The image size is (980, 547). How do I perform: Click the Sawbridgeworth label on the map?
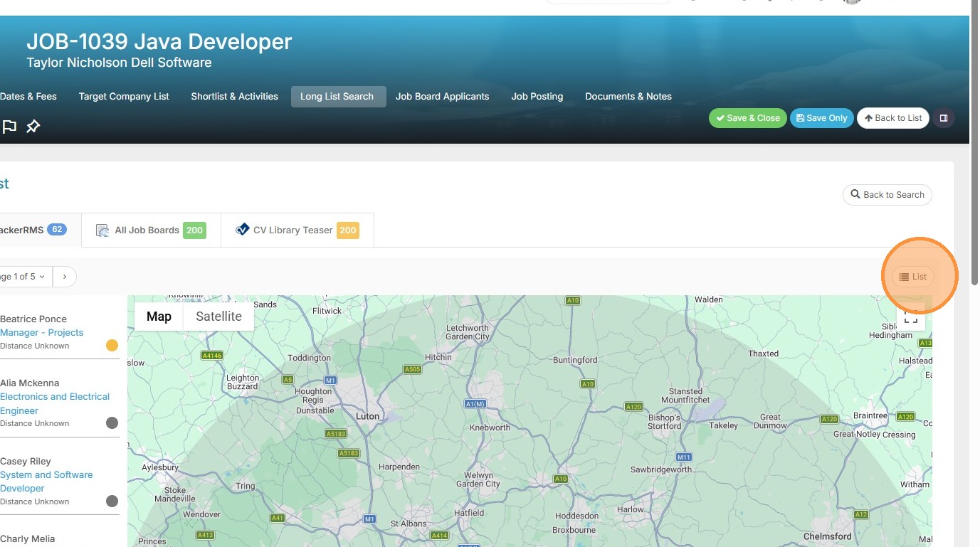click(x=661, y=469)
